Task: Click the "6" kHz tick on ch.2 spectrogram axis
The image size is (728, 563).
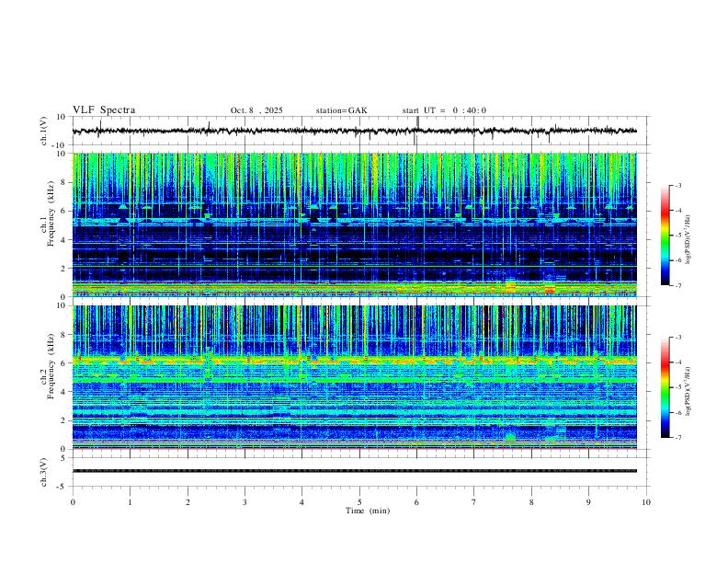Action: (63, 363)
